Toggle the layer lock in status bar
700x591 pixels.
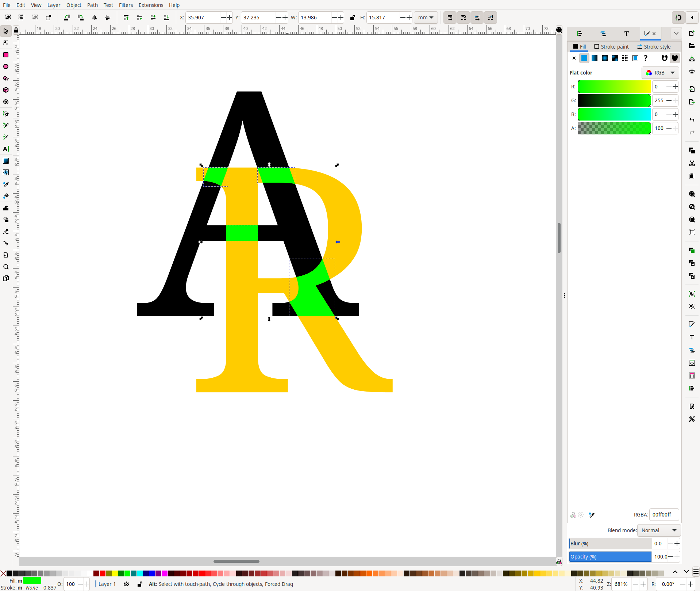[140, 584]
